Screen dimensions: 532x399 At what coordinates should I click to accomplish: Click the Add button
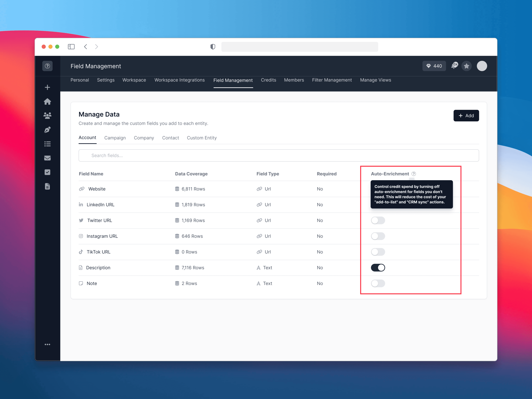(x=466, y=116)
